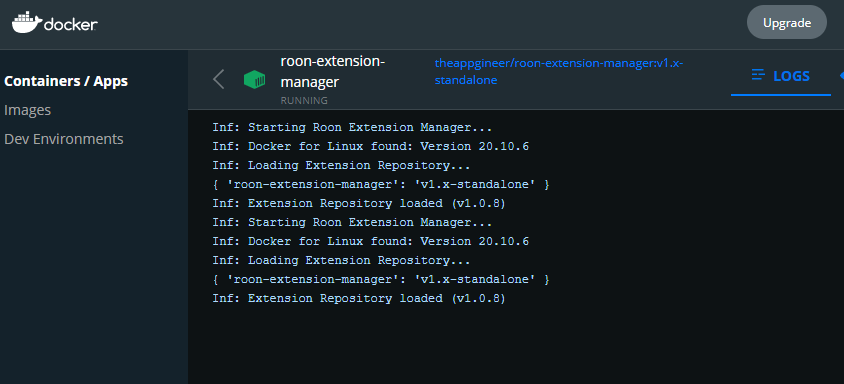Click the first 'v1.x-standalone' JSON log line
This screenshot has height=384, width=844.
381,185
